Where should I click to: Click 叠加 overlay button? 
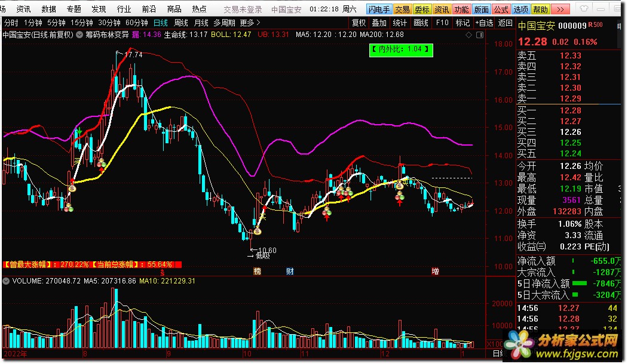[379, 23]
